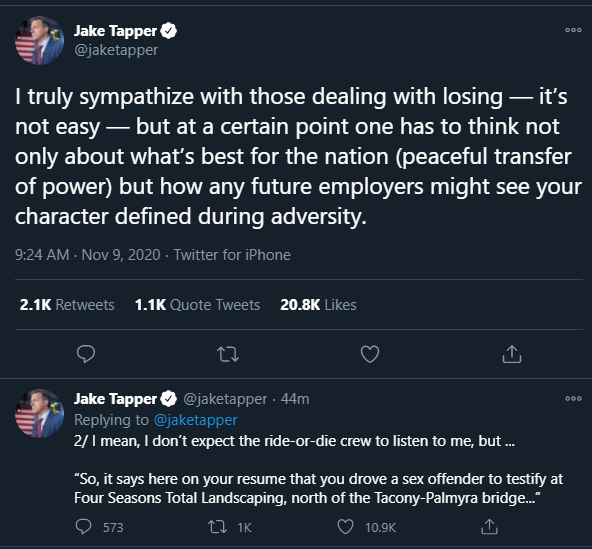Click the Twitter for iPhone source label
Screen dimensions: 592x549
[232, 255]
